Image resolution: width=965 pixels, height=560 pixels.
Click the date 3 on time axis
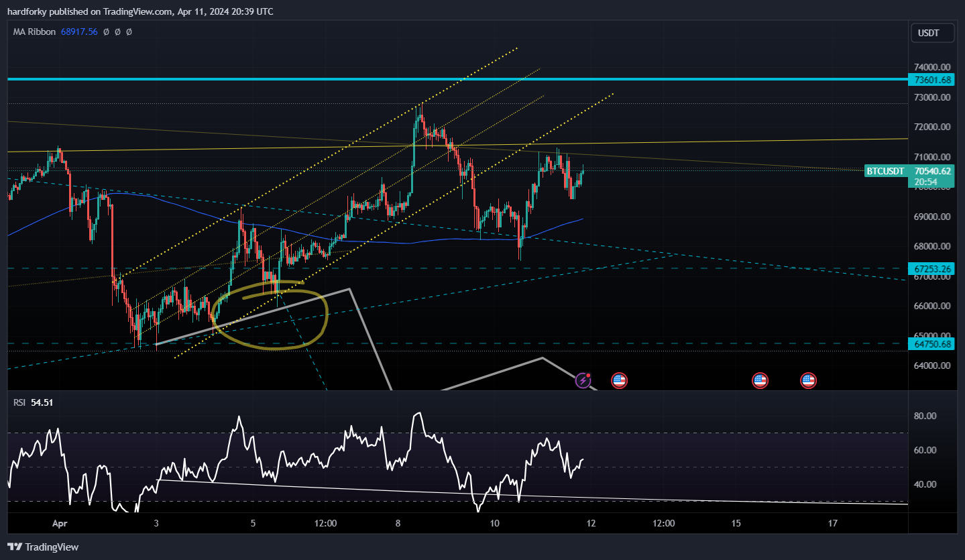pyautogui.click(x=156, y=522)
